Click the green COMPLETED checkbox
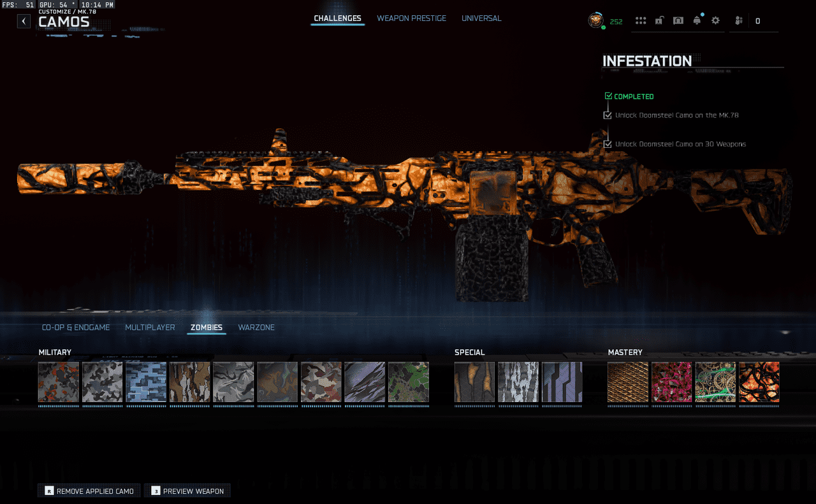Image resolution: width=816 pixels, height=504 pixels. click(608, 96)
